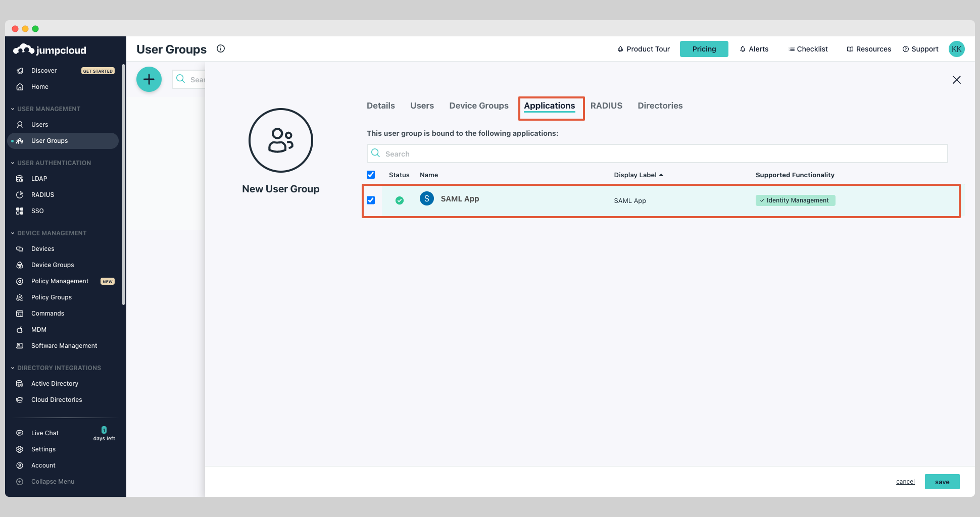Select LDAP under User Authentication
Viewport: 980px width, 517px height.
pyautogui.click(x=38, y=178)
